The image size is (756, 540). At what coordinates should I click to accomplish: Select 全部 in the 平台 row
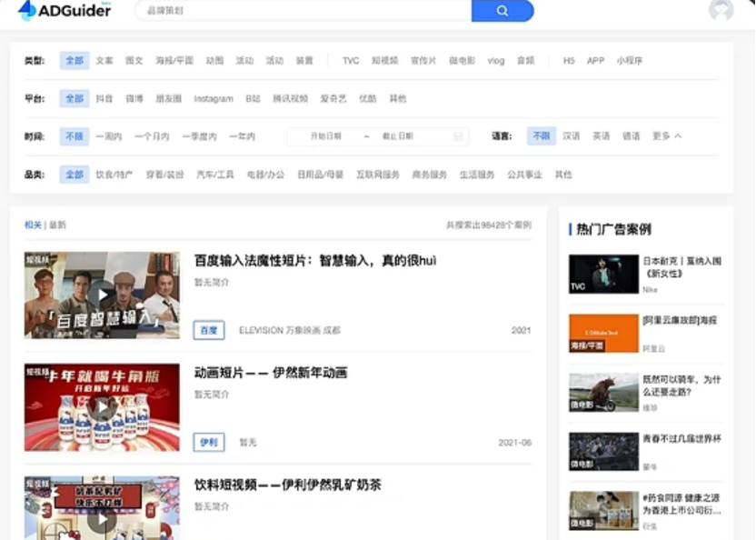click(x=75, y=98)
